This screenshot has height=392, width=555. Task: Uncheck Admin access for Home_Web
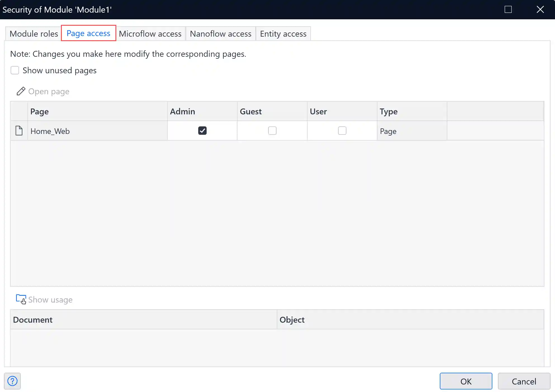[202, 131]
